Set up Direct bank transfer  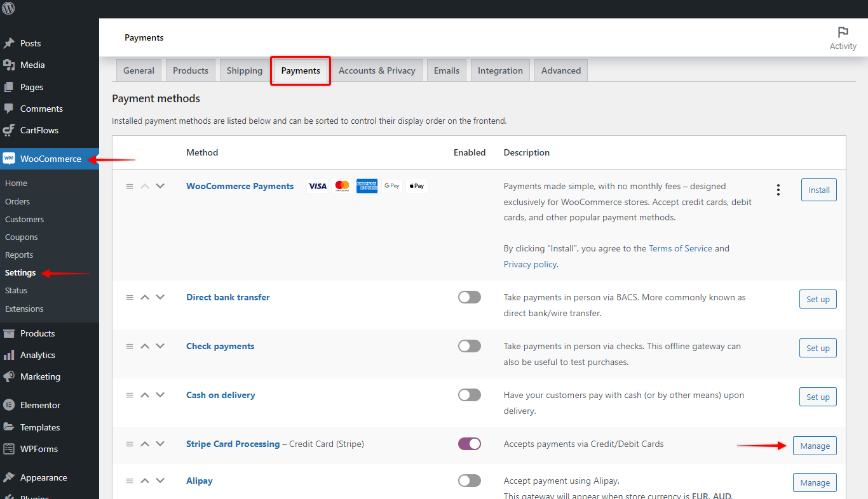[x=818, y=299]
